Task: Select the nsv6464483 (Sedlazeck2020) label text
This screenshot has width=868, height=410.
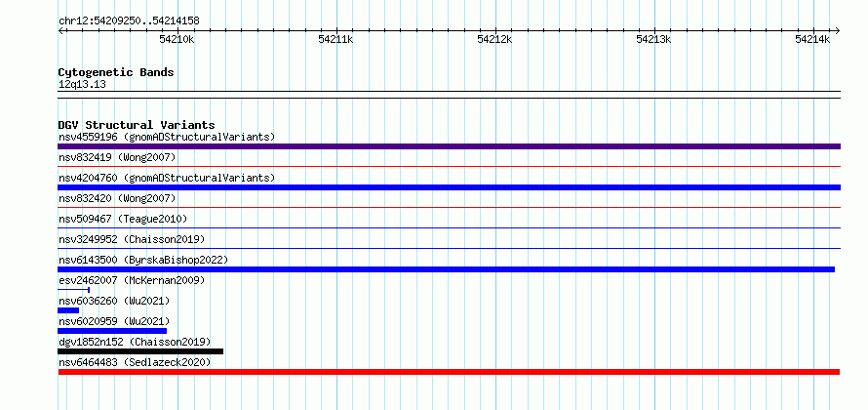Action: click(135, 362)
